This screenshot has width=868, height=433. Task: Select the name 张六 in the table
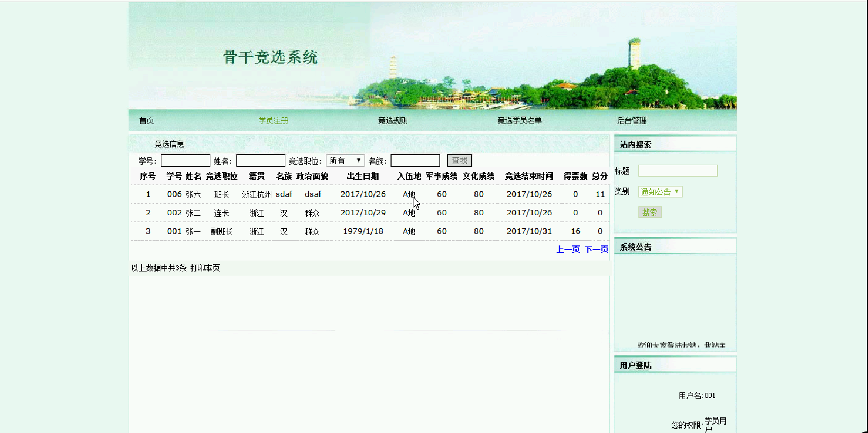coord(193,194)
